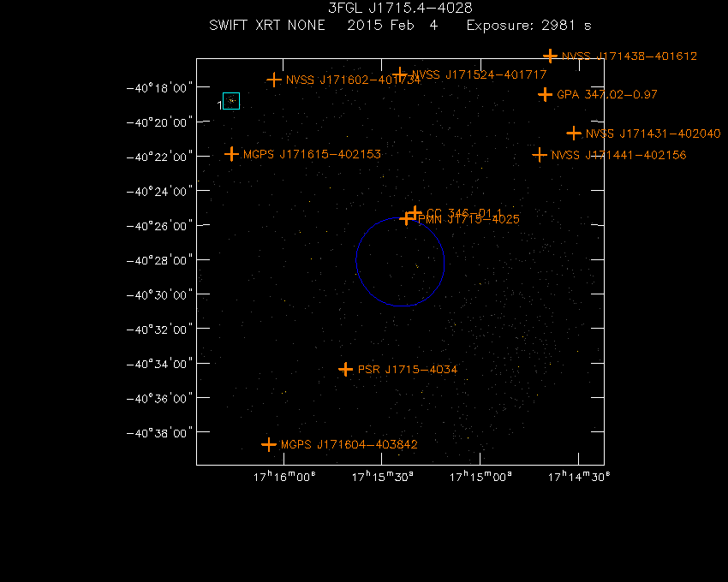Screen dimensions: 728x582
Task: Click the declination label -40°36'00"
Action: point(159,399)
